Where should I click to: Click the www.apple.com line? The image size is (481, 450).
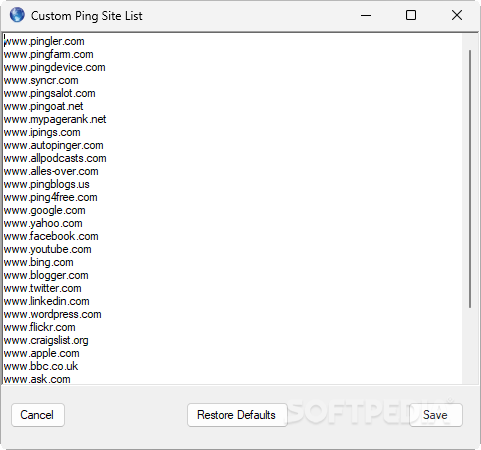[41, 353]
